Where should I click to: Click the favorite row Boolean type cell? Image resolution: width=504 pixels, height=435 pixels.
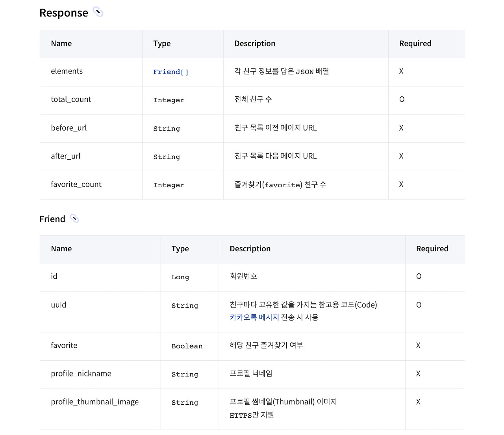[187, 346]
